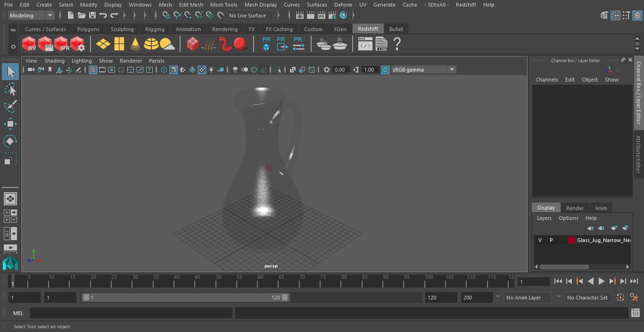
Task: Select the Lasso selection tool
Action: click(10, 89)
